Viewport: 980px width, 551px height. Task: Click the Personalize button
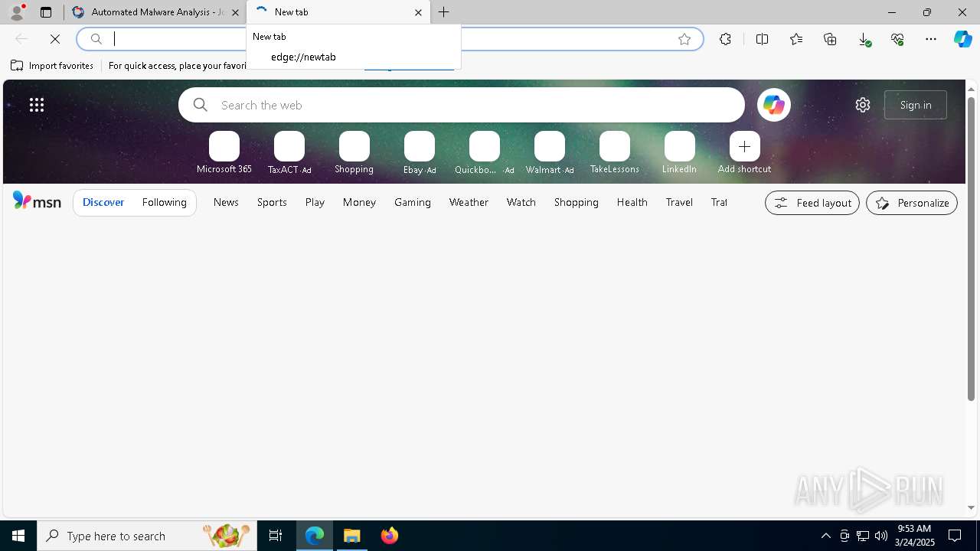pyautogui.click(x=912, y=203)
